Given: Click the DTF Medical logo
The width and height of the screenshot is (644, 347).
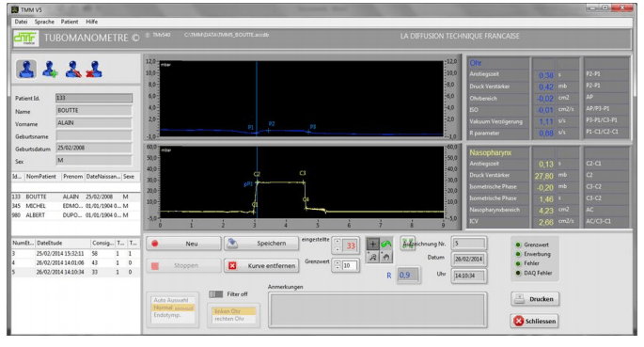Looking at the screenshot, I should (25, 39).
